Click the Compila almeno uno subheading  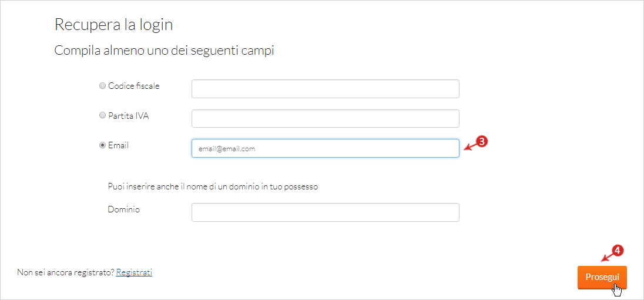[x=165, y=51]
